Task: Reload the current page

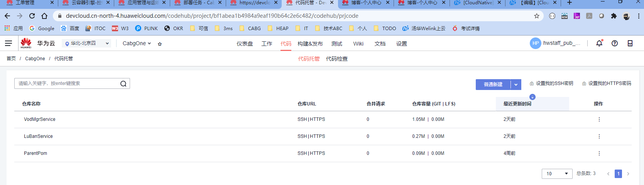Action: (x=32, y=16)
